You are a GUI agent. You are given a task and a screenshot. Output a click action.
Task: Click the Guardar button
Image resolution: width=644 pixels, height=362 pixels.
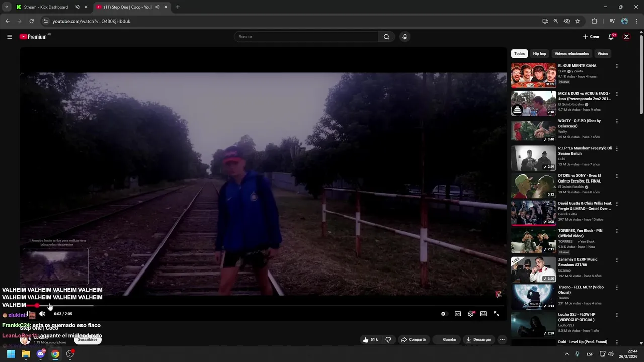click(448, 340)
